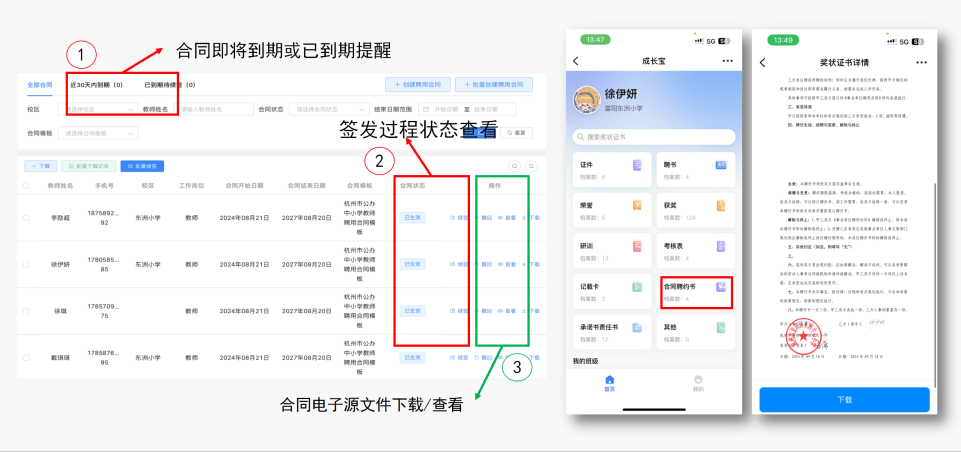Open the 获奖 awards icon

[x=720, y=207]
